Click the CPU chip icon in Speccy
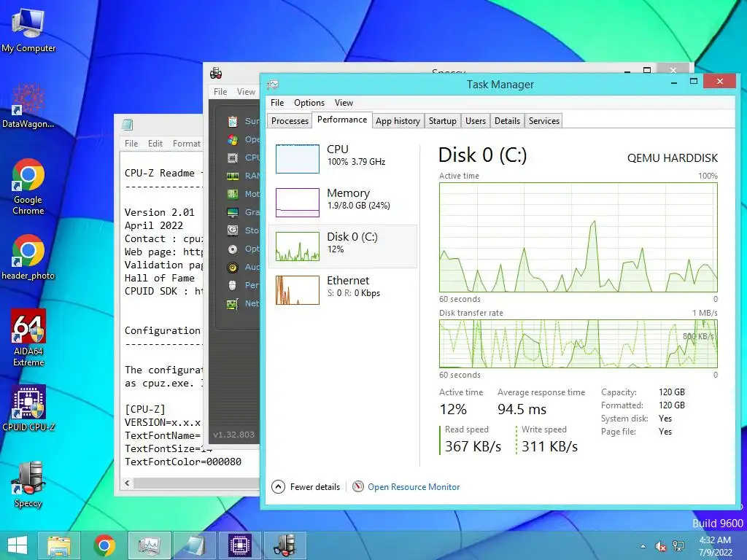This screenshot has height=560, width=747. pos(233,157)
